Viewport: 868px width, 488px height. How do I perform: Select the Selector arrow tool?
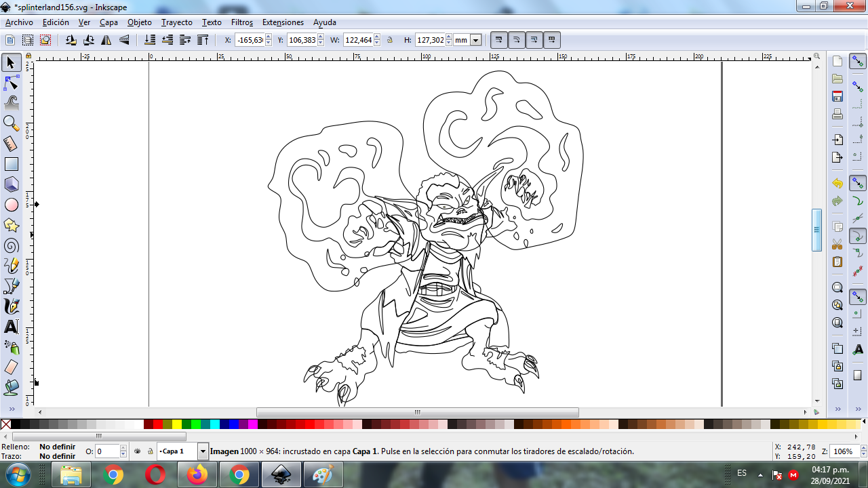(x=11, y=63)
